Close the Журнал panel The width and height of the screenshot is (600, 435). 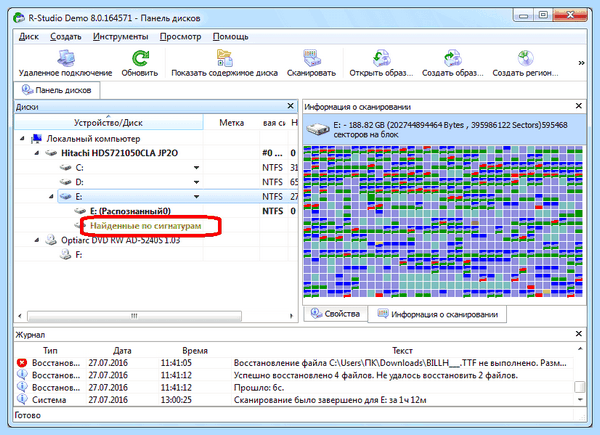point(579,334)
